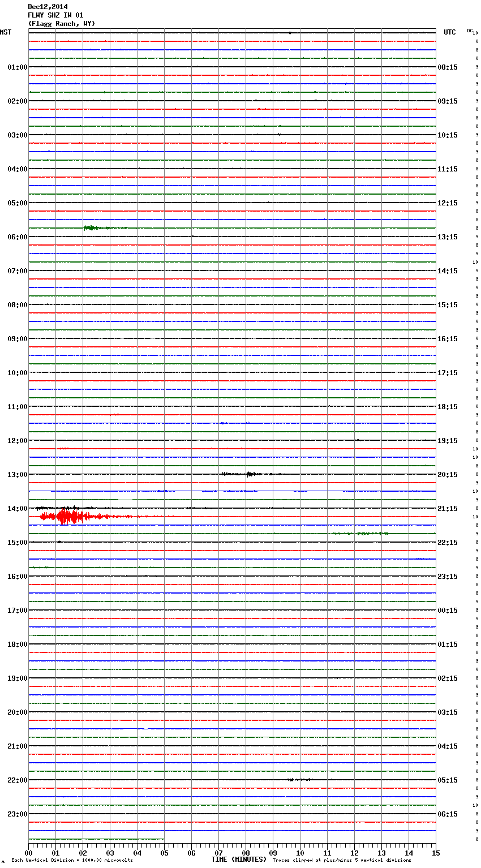Screen dimensions: 481x868
Task: Click the "19:15" UTC time label
Action: coord(448,441)
